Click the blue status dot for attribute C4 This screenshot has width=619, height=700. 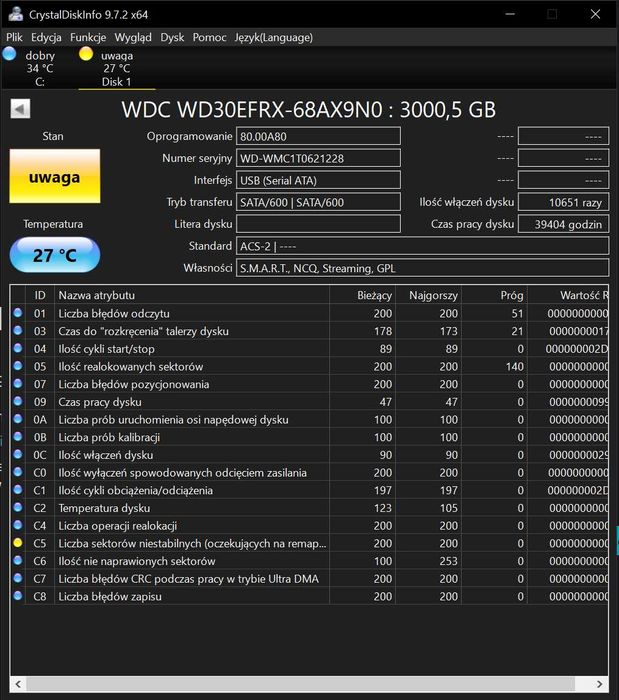coord(18,525)
